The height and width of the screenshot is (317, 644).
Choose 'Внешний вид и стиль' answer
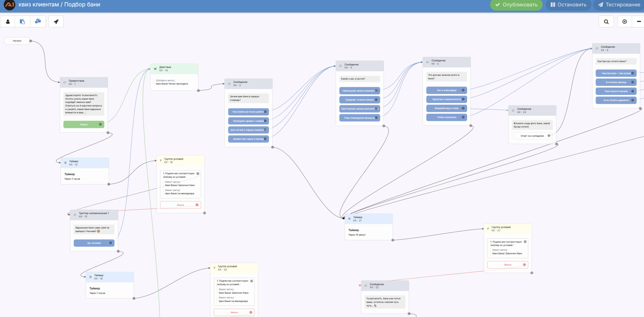click(x=446, y=108)
